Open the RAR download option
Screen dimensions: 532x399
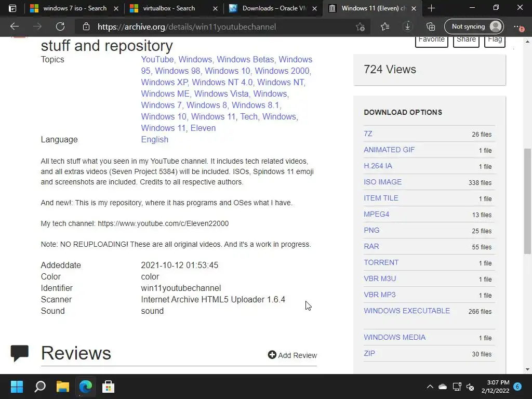click(x=371, y=246)
